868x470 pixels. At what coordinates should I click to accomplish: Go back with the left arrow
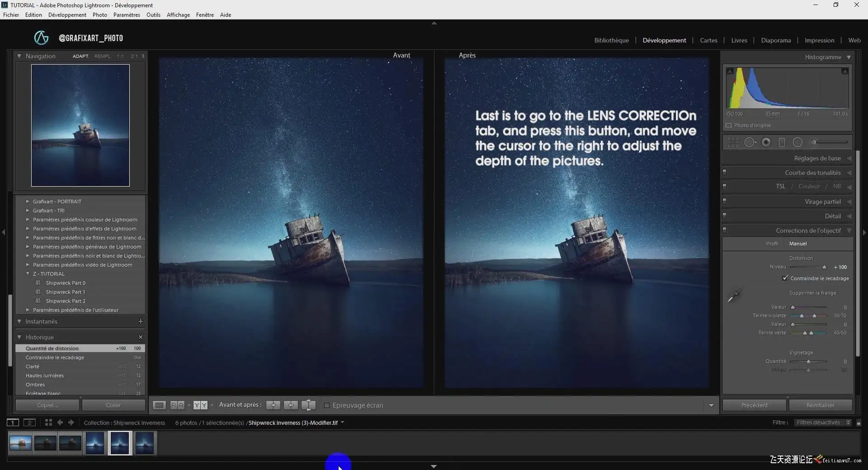tap(60, 423)
